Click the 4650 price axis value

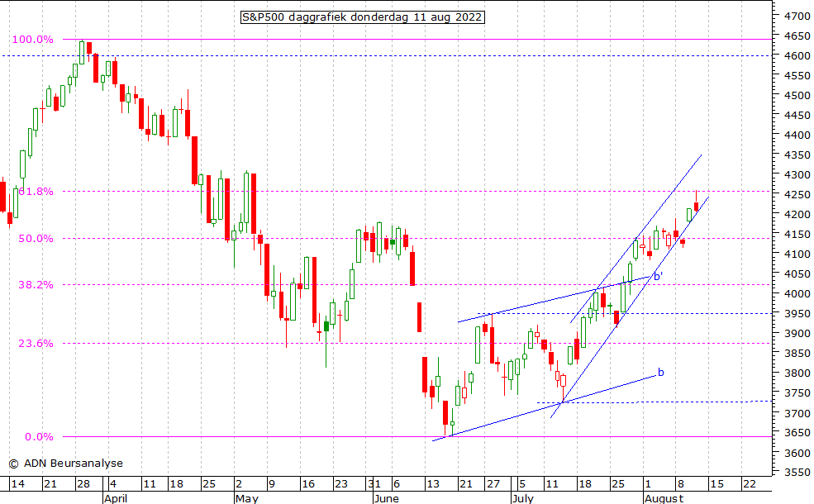(x=797, y=36)
